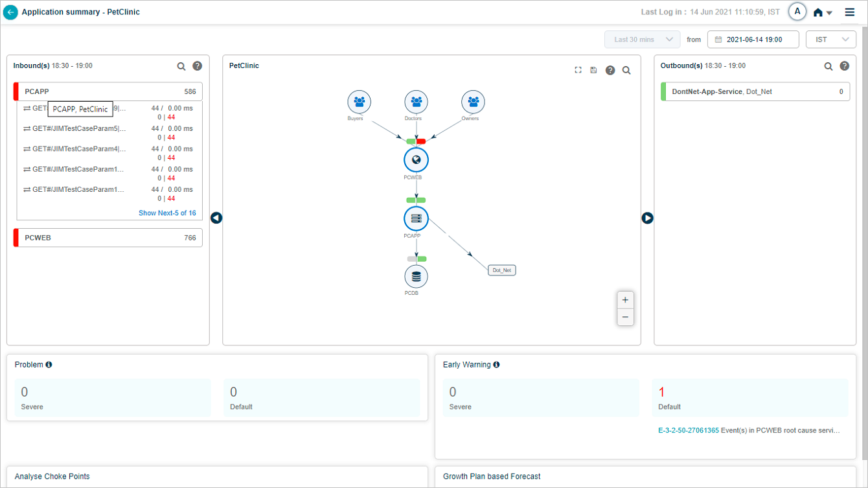Open early warning E-3-2-50-27061365 link
The height and width of the screenshot is (488, 868).
tap(688, 430)
